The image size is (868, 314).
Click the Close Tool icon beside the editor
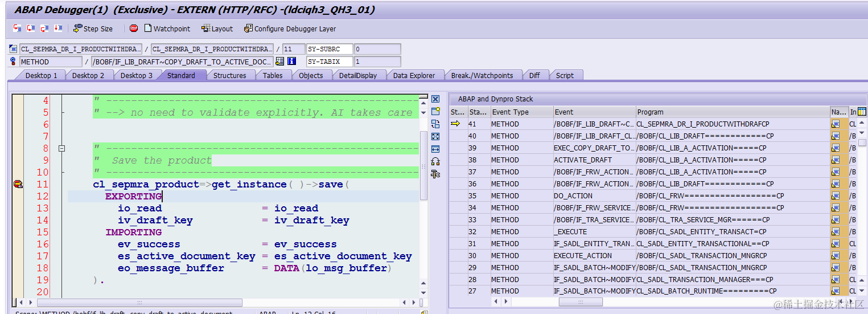click(x=435, y=99)
